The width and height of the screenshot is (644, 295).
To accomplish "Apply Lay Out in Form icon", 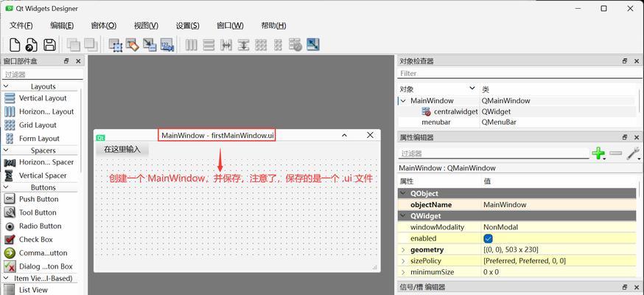I will click(x=278, y=44).
